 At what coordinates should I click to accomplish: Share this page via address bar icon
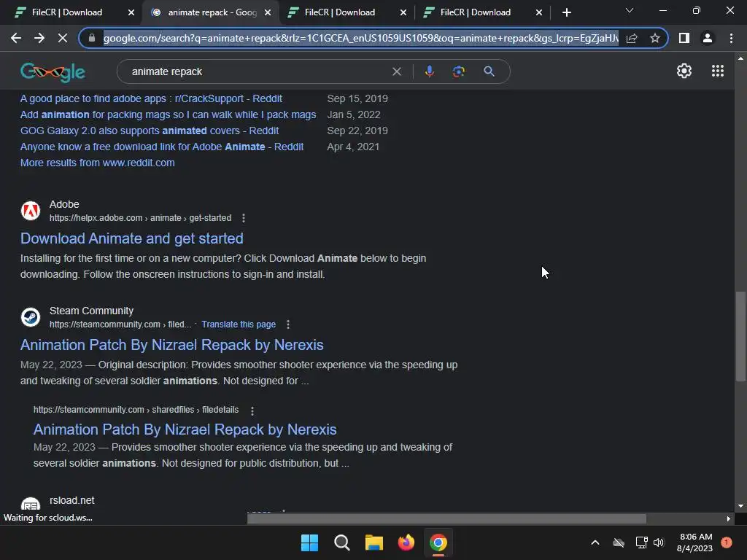pos(632,38)
